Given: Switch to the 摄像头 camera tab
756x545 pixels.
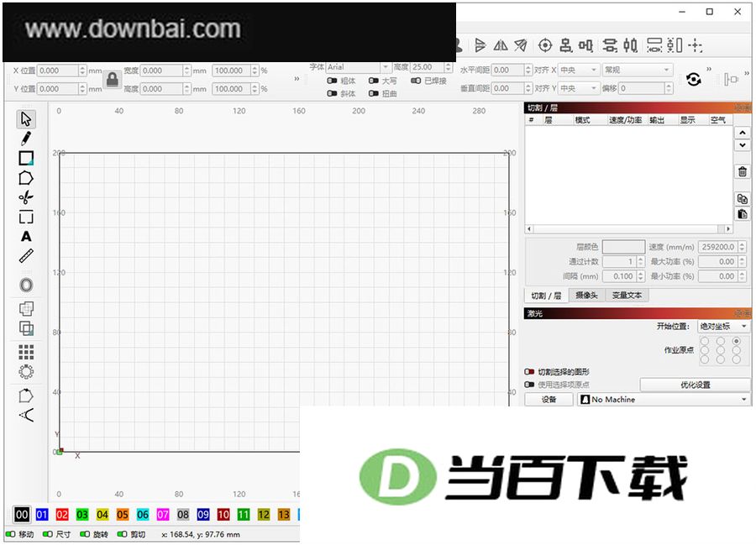Looking at the screenshot, I should 586,296.
